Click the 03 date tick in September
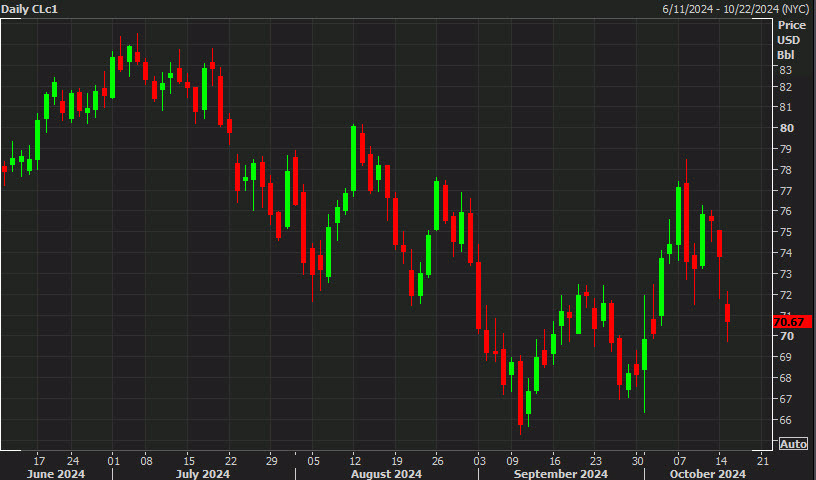 pyautogui.click(x=479, y=461)
